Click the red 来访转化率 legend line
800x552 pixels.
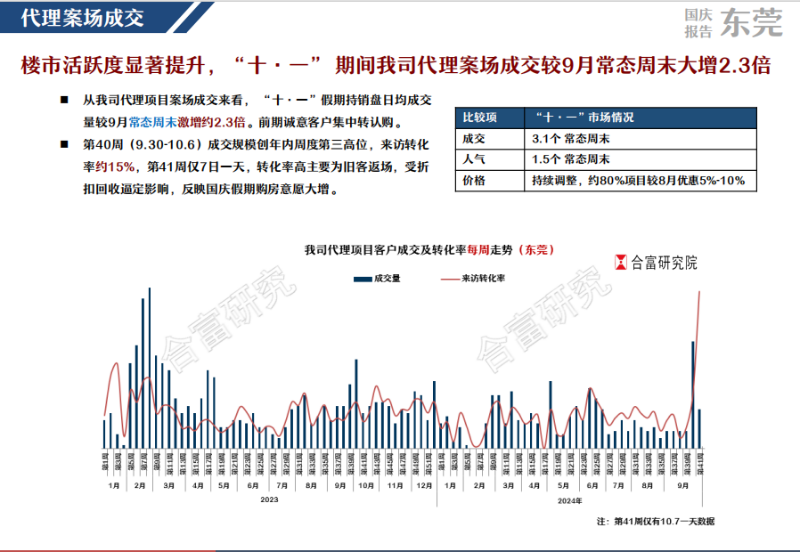450,279
